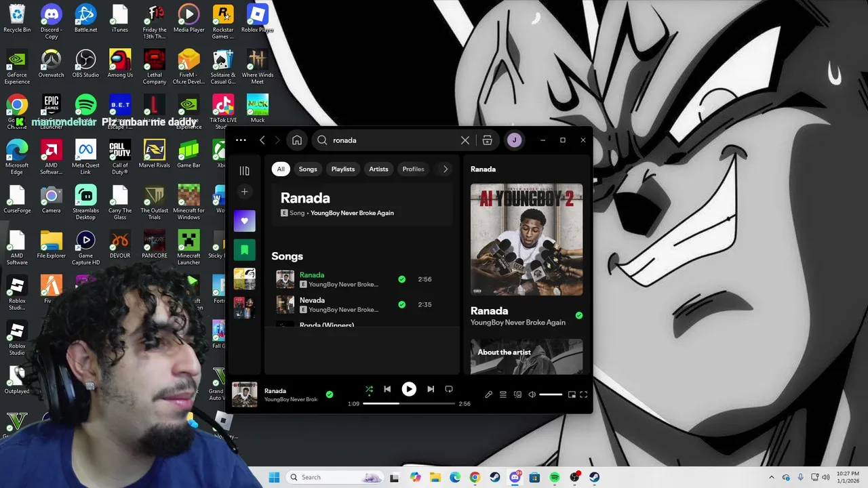Show more filter chips with arrow
The image size is (868, 488).
446,169
